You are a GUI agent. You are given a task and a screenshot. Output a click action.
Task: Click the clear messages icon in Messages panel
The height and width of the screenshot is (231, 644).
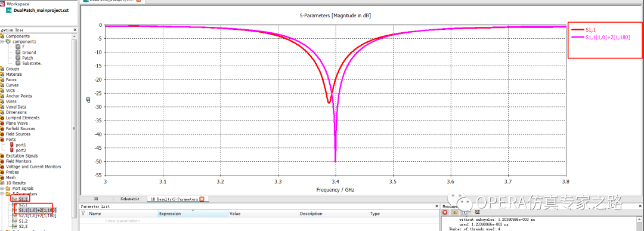click(x=477, y=212)
